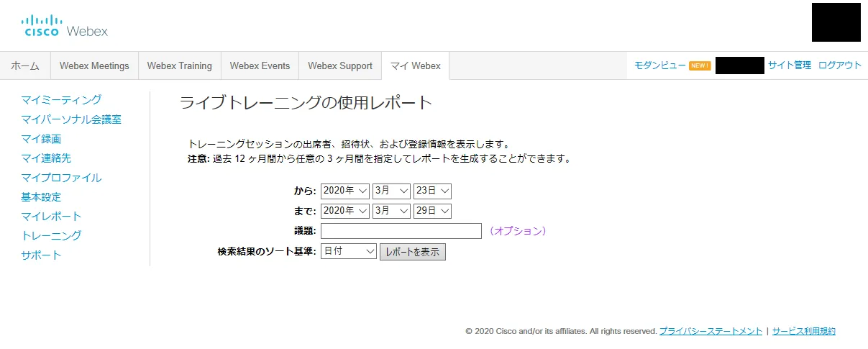Open the start year dropdown (から)
Screen dimensions: 868x349
344,191
